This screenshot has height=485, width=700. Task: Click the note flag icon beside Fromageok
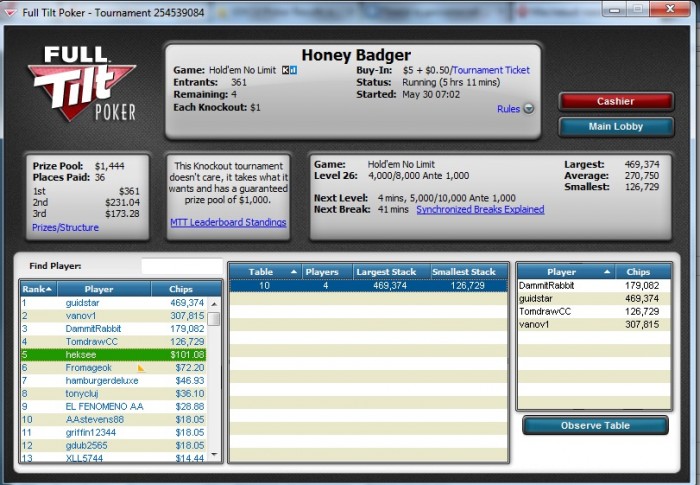(x=141, y=368)
